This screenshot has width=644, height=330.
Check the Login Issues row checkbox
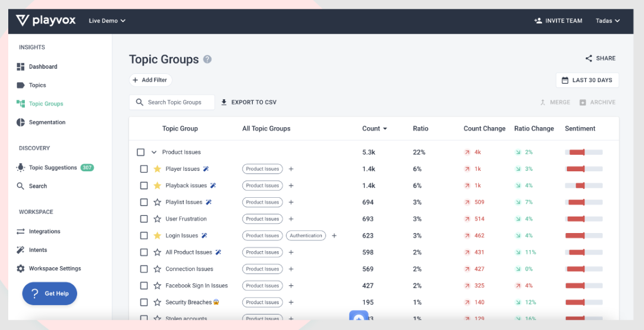[144, 235]
